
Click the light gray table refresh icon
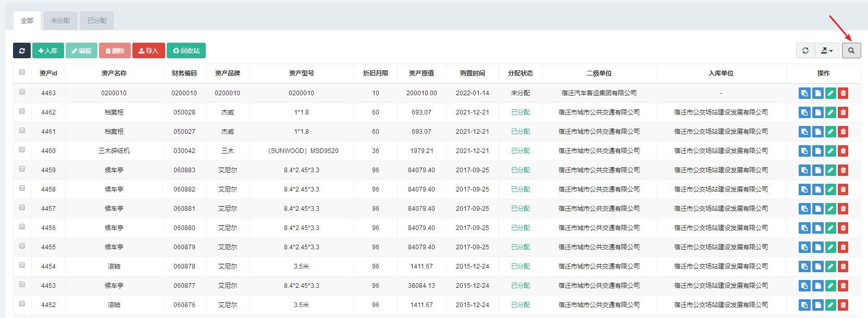click(805, 50)
